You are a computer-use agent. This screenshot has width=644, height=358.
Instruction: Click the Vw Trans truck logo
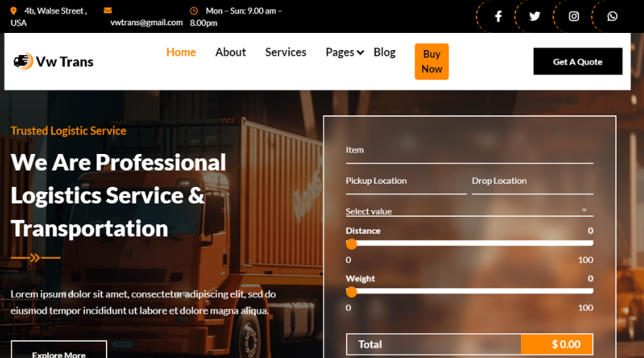(23, 62)
